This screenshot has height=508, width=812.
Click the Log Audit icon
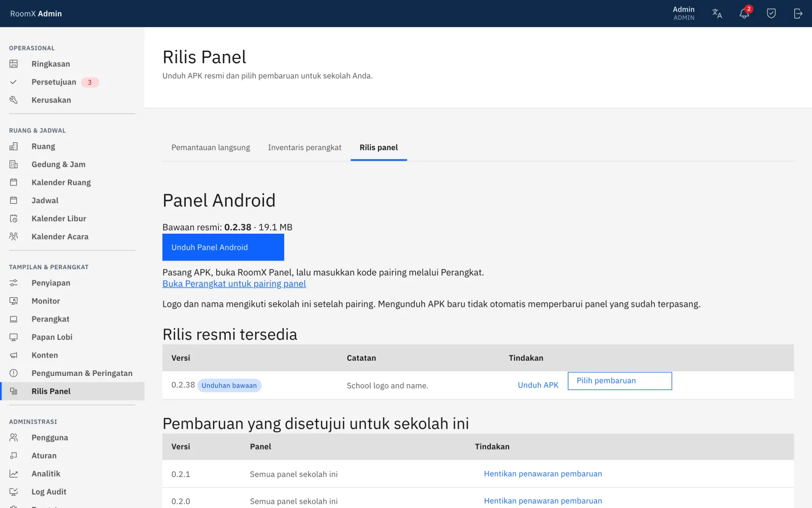click(14, 492)
